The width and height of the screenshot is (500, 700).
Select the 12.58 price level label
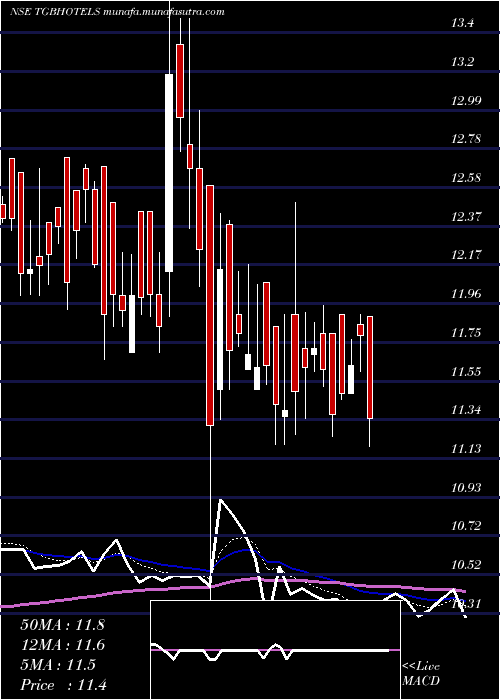(466, 179)
